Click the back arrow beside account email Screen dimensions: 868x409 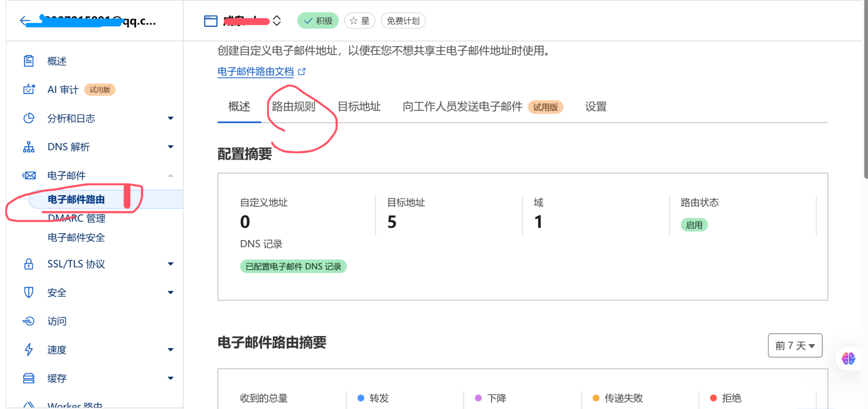(x=25, y=22)
